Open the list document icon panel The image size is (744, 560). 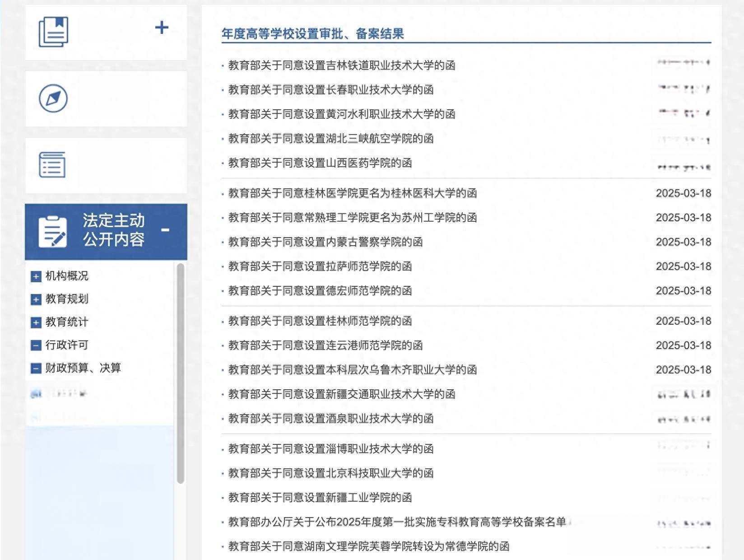click(52, 165)
